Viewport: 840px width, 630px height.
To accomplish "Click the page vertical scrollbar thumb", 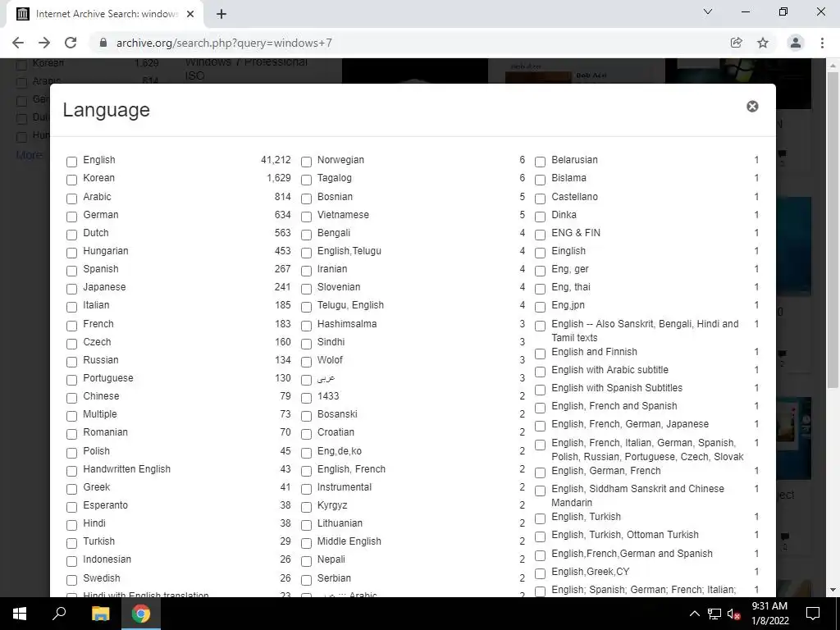I will (833, 230).
